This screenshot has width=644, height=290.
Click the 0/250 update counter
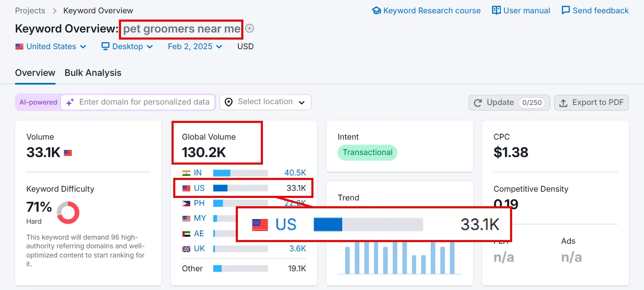[532, 102]
